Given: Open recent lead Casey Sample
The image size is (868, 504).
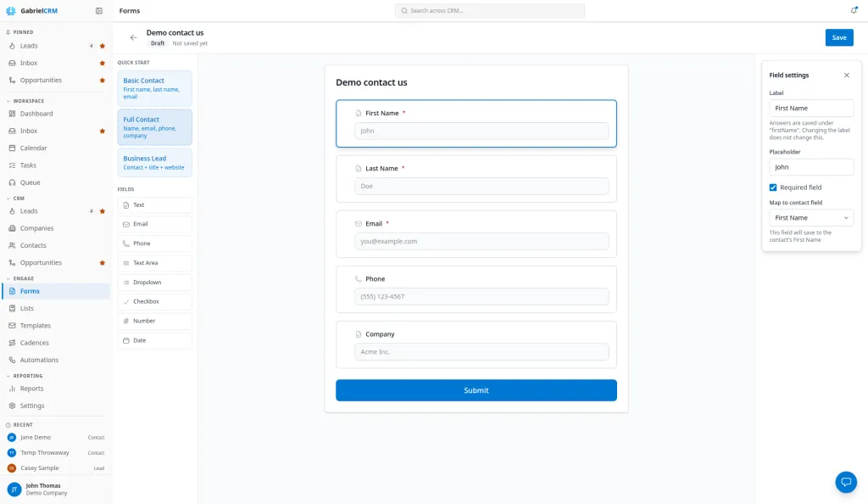Looking at the screenshot, I should click(x=56, y=468).
